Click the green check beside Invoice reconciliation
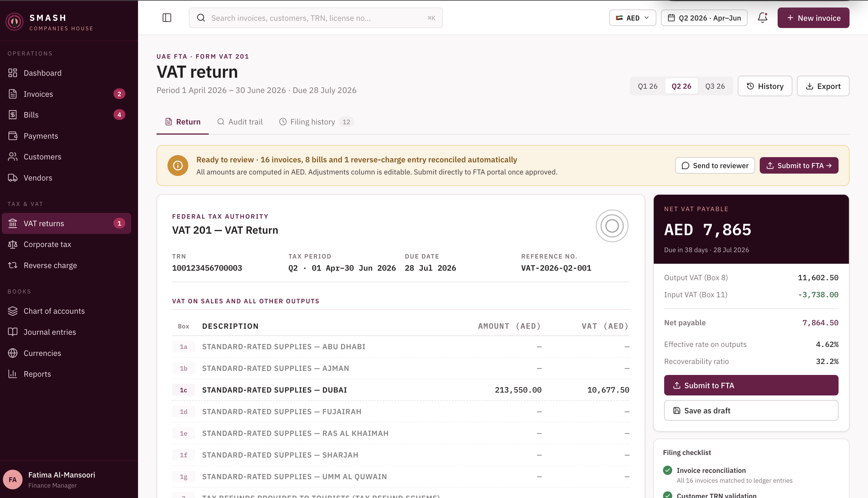Image resolution: width=868 pixels, height=498 pixels. (667, 470)
